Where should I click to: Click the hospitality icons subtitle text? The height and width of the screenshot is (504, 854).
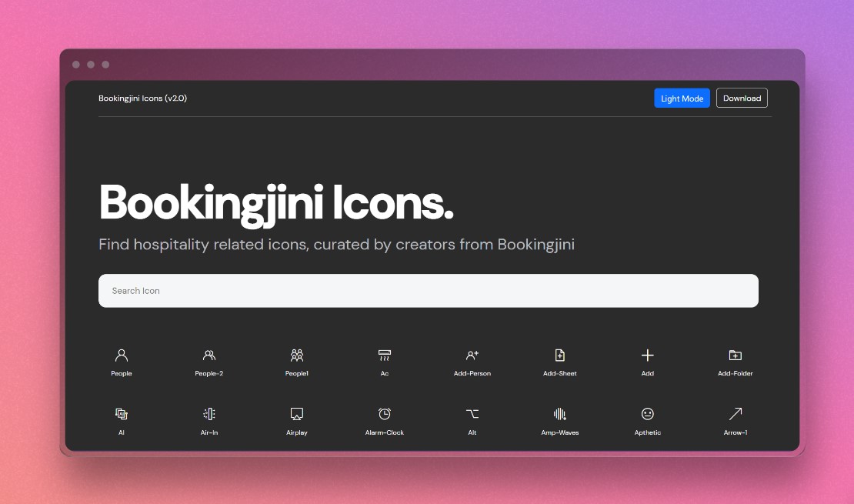point(336,245)
